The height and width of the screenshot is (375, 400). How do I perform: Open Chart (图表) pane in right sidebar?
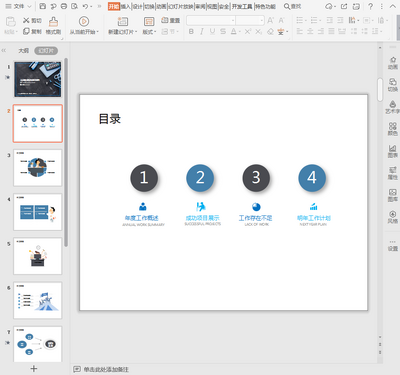coord(393,151)
